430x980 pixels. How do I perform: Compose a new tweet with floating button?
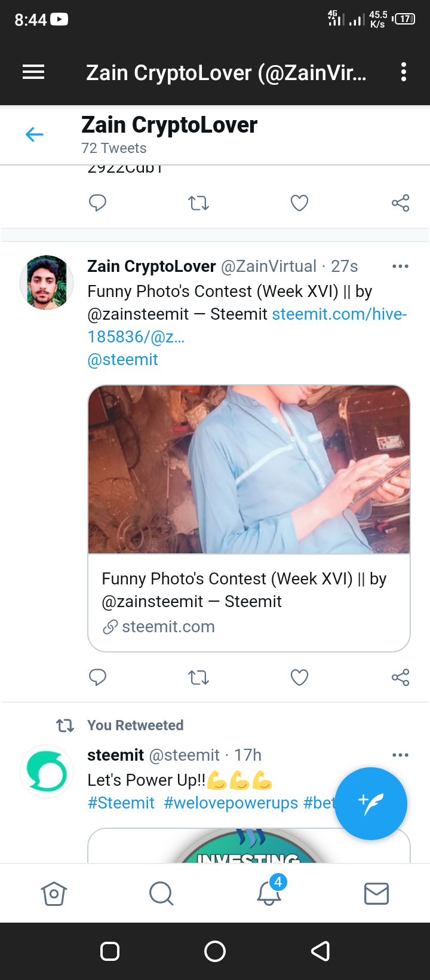(371, 804)
